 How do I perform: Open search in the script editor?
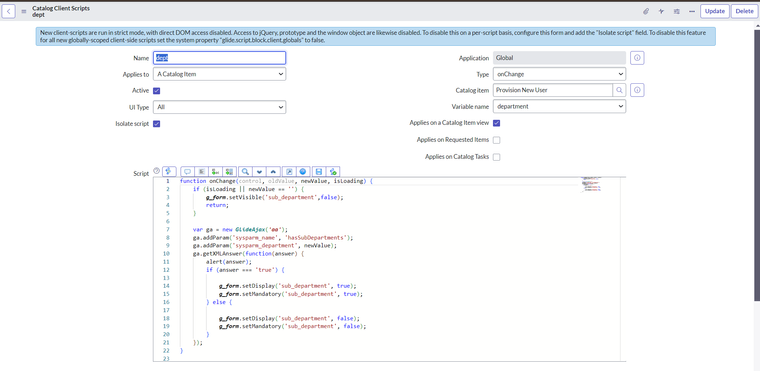pos(246,172)
